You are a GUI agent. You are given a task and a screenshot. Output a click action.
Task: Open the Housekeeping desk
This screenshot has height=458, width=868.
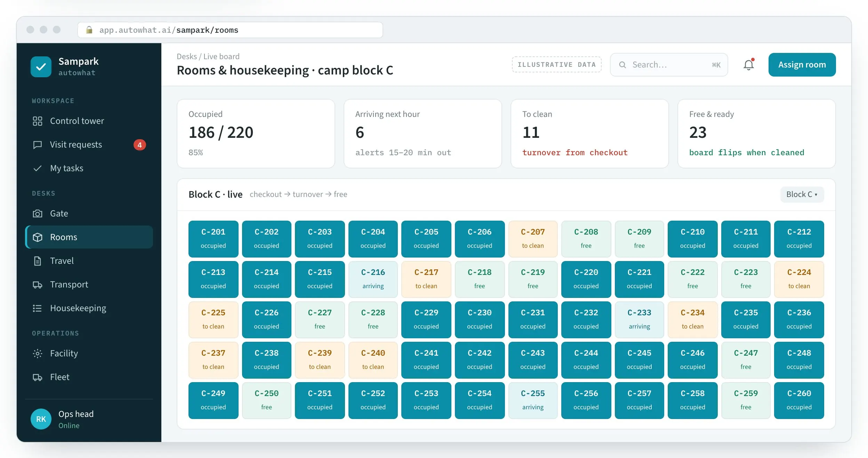(x=89, y=308)
